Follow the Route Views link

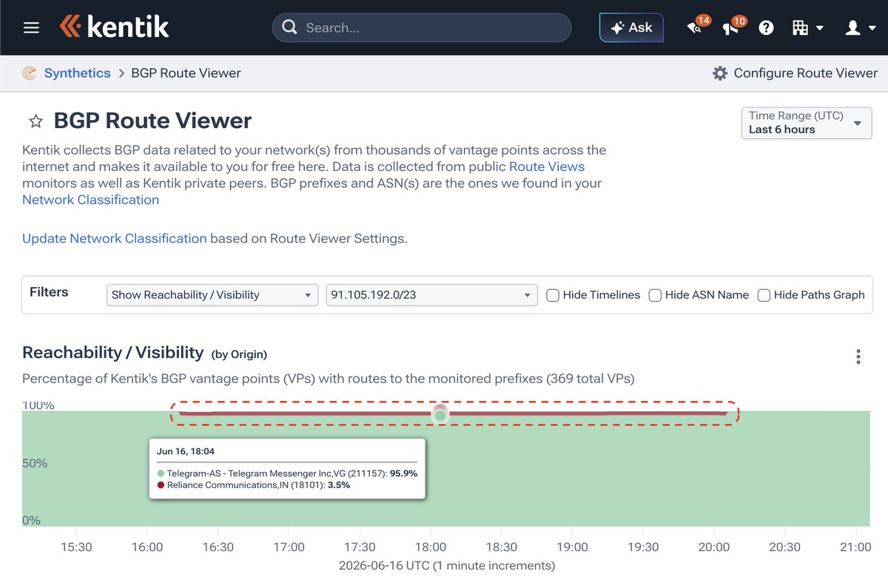point(547,166)
